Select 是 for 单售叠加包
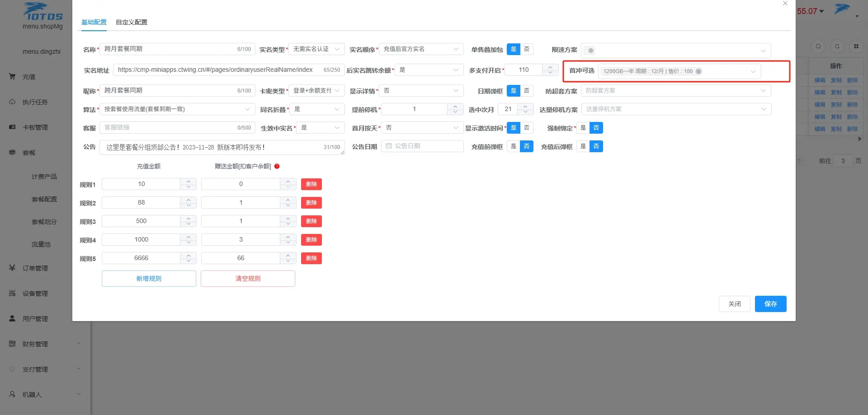 click(x=514, y=49)
